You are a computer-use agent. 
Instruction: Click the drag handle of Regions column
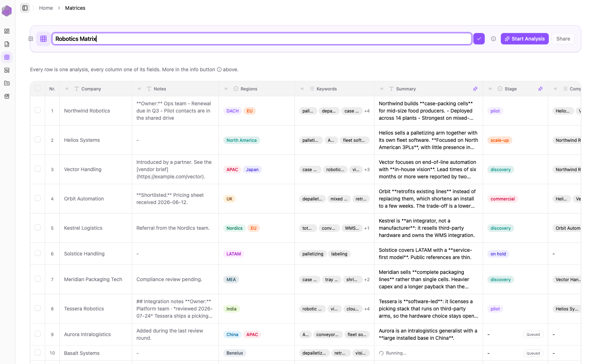coord(226,89)
